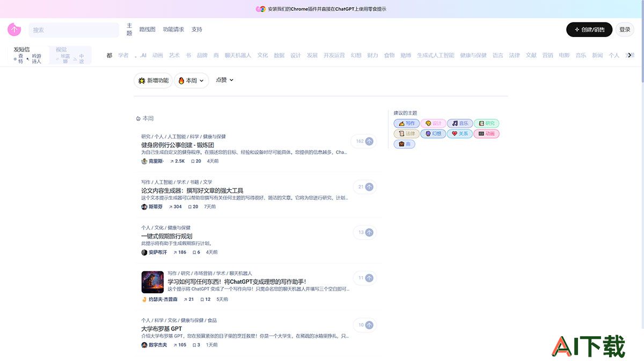Click the share count 2.5K icon
Screen dimensions: 644x361
pyautogui.click(x=172, y=161)
